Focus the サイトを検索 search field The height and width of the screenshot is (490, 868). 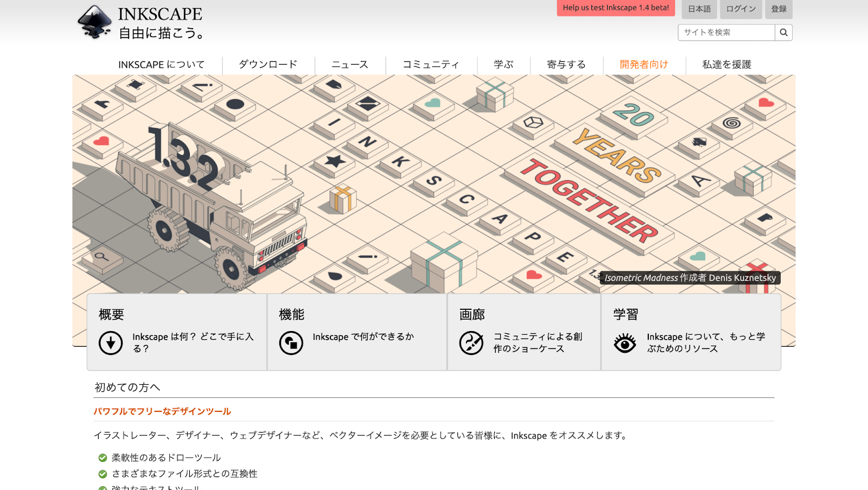(726, 33)
